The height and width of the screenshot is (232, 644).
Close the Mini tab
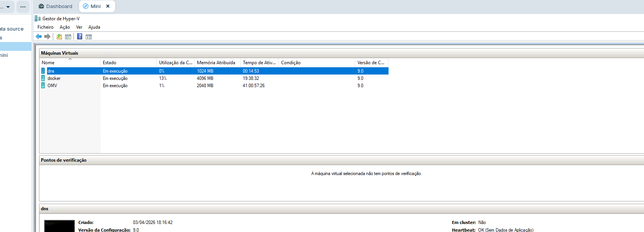(x=108, y=6)
